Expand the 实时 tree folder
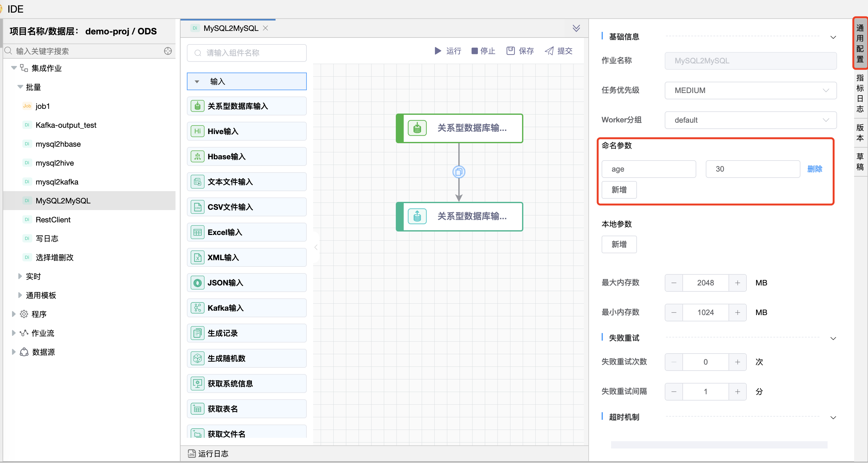The width and height of the screenshot is (868, 463). pyautogui.click(x=20, y=277)
